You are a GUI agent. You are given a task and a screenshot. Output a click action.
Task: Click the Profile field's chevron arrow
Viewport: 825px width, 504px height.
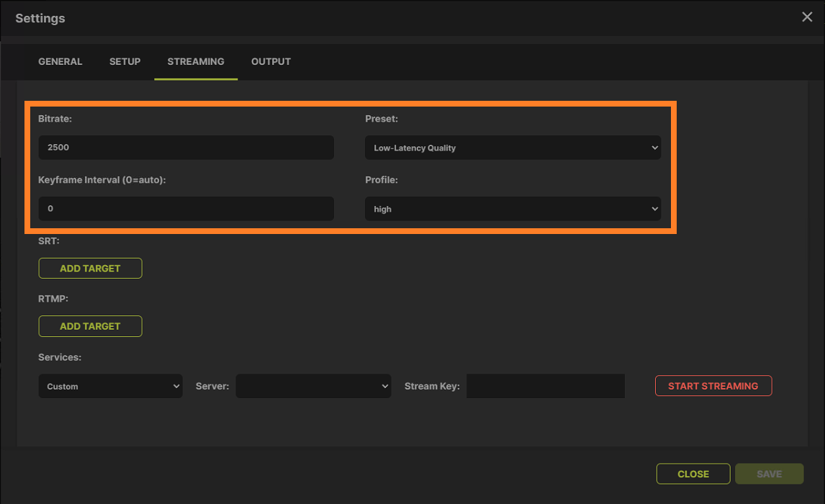[655, 209]
